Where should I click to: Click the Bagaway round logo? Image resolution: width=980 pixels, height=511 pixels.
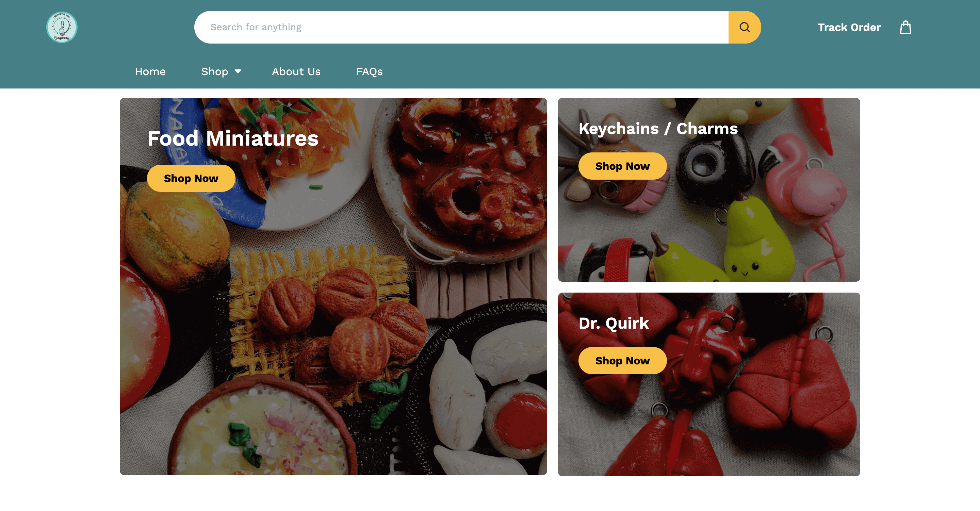coord(62,27)
